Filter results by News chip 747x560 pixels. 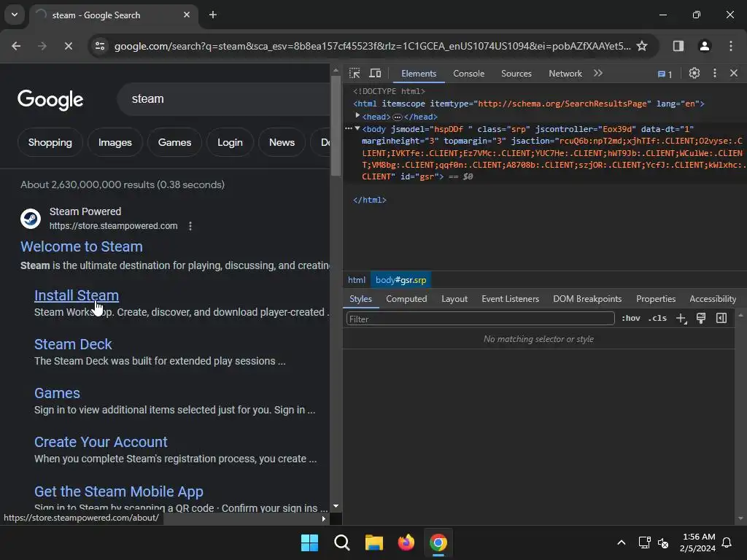pyautogui.click(x=282, y=142)
